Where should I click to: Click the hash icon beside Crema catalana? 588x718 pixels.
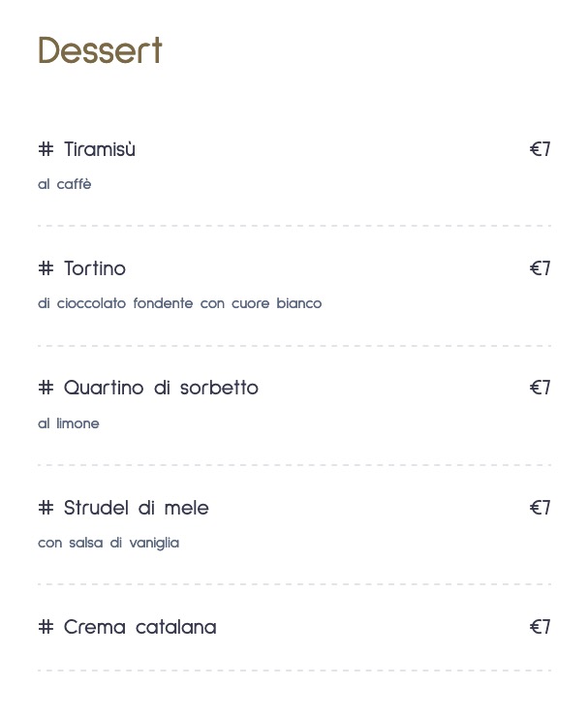click(46, 627)
